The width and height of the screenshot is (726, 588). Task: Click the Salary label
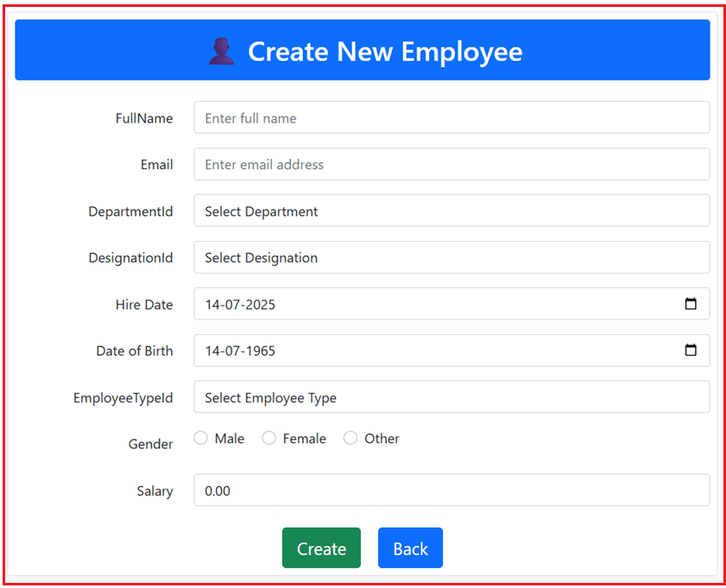pos(155,491)
